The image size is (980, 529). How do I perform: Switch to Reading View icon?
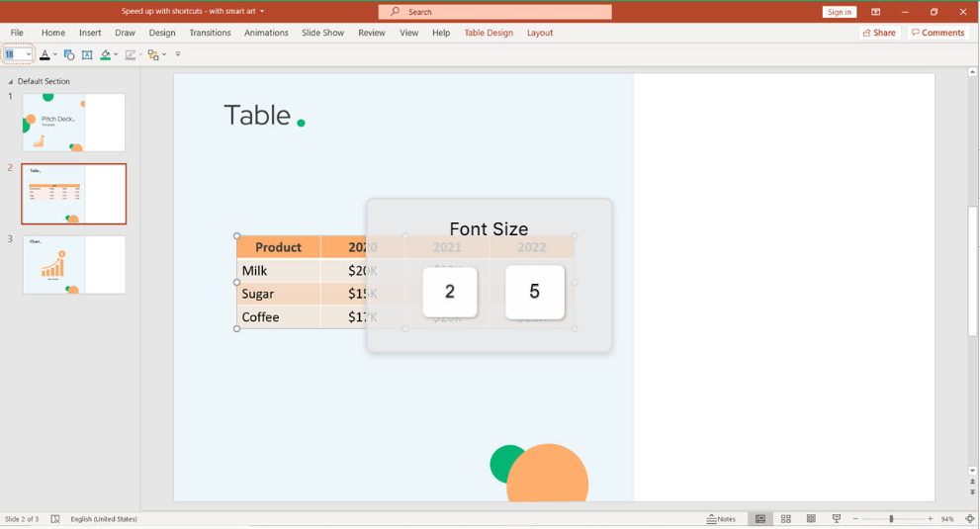click(x=811, y=519)
